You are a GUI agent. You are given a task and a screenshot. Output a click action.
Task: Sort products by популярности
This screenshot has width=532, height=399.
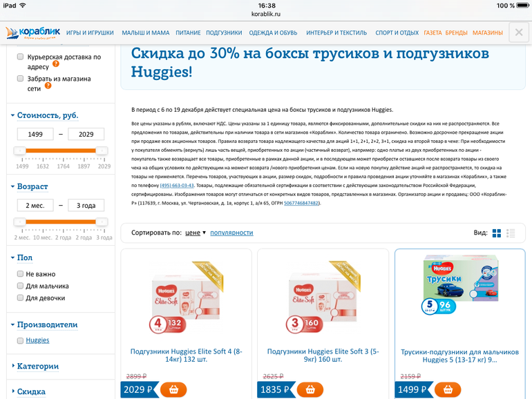231,233
